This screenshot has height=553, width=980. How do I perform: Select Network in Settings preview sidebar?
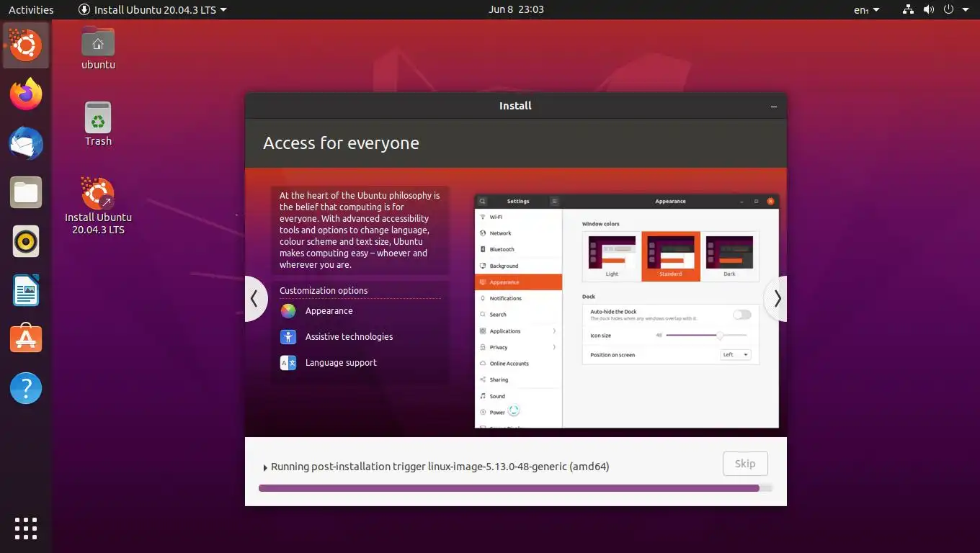518,233
